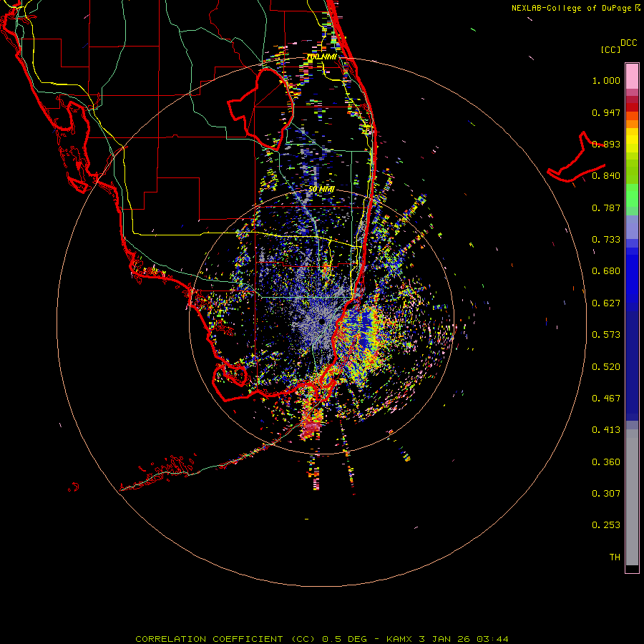Pick the gray segment of the color bar
This screenshot has width=644, height=644.
pos(632,497)
